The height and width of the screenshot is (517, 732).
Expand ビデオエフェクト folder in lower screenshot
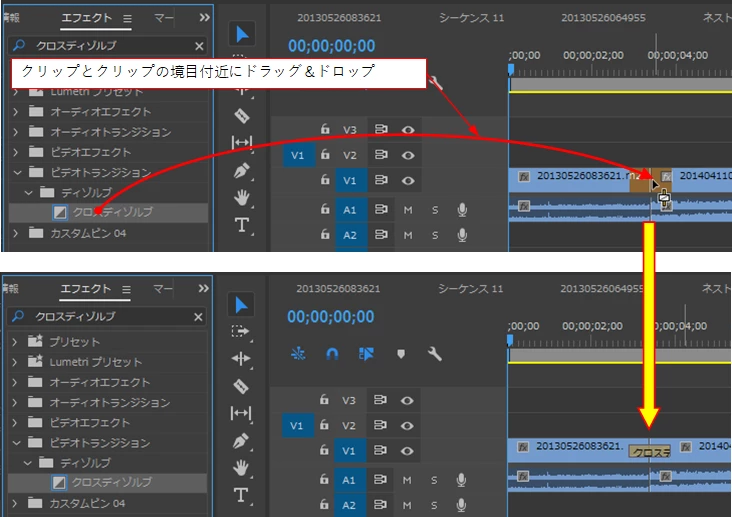(14, 423)
